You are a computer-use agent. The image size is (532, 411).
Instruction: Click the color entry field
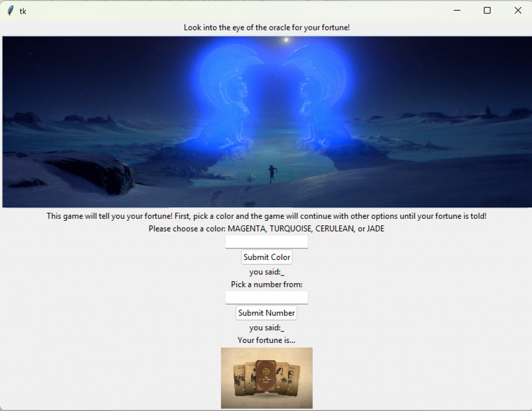click(267, 242)
